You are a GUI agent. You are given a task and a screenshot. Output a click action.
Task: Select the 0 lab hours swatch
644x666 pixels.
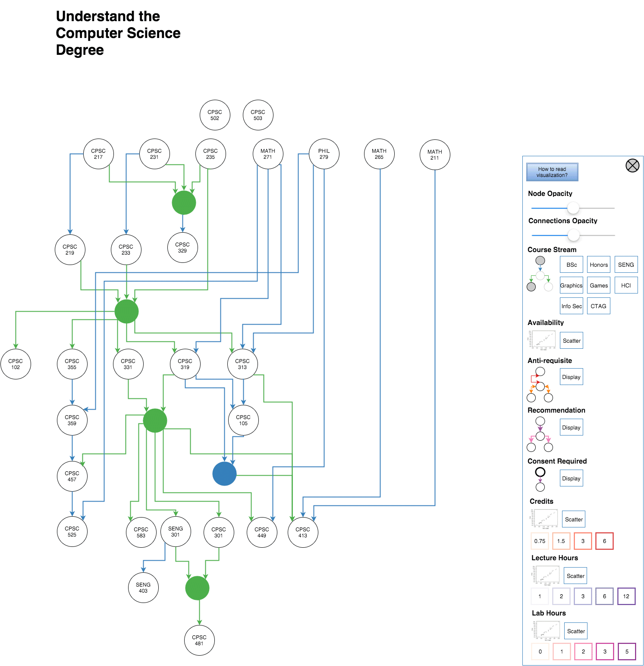point(540,651)
